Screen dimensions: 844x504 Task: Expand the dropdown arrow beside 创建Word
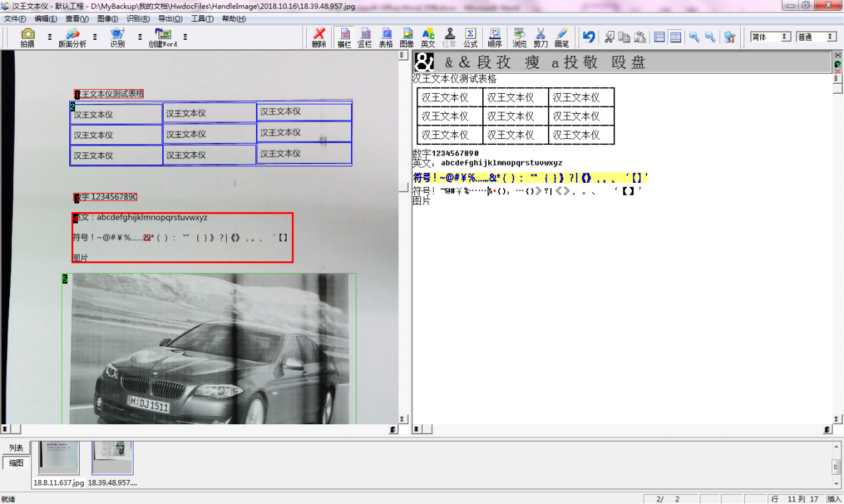tap(185, 37)
